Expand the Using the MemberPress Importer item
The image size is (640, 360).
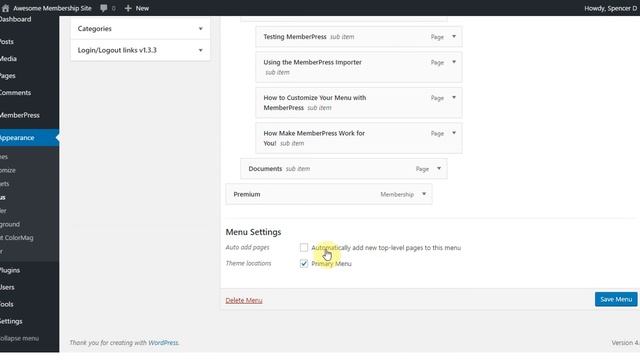click(x=453, y=62)
